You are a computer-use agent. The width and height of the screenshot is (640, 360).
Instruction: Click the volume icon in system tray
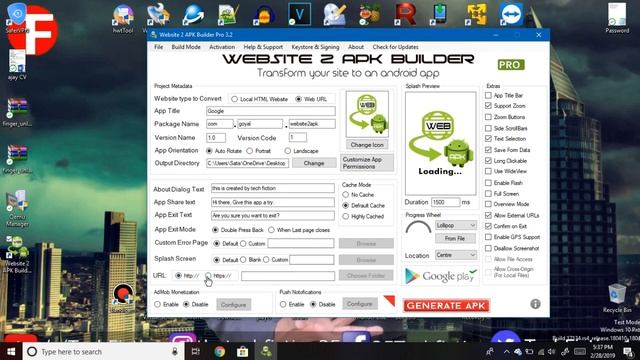(x=552, y=351)
